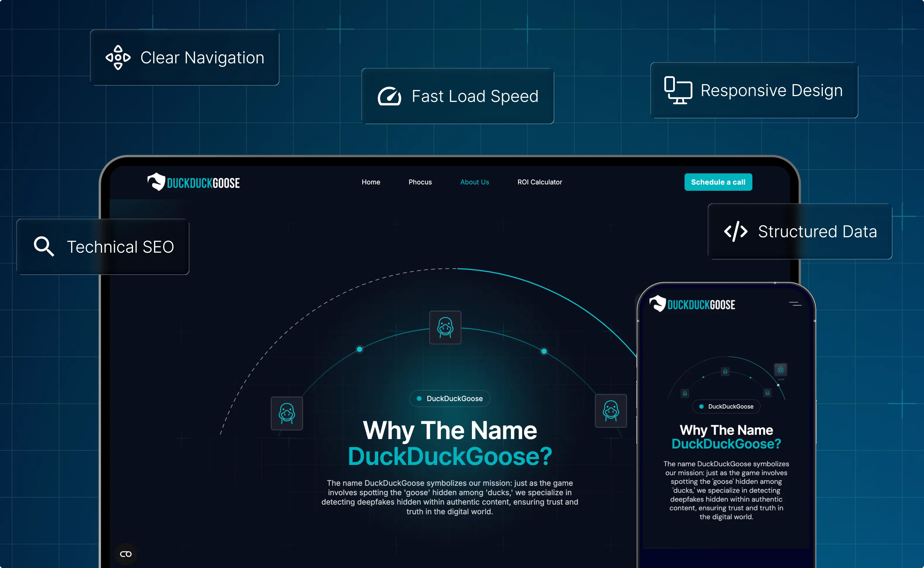Click the "Clear Navigation" label text

click(202, 58)
